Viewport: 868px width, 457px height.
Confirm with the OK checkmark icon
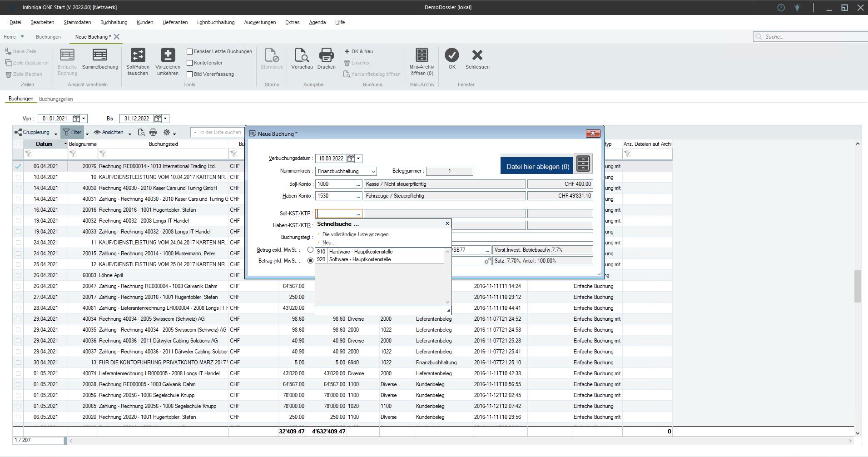452,55
